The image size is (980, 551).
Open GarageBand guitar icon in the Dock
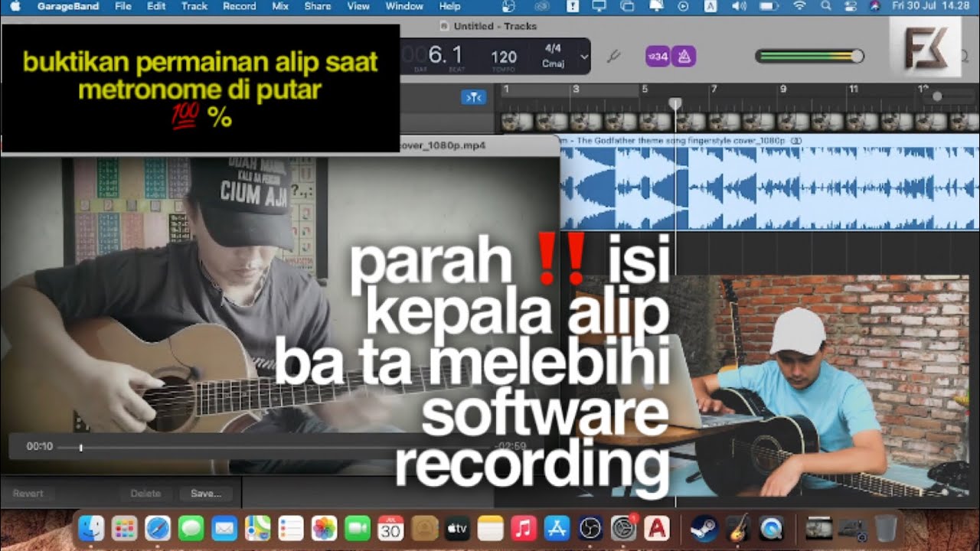(737, 529)
